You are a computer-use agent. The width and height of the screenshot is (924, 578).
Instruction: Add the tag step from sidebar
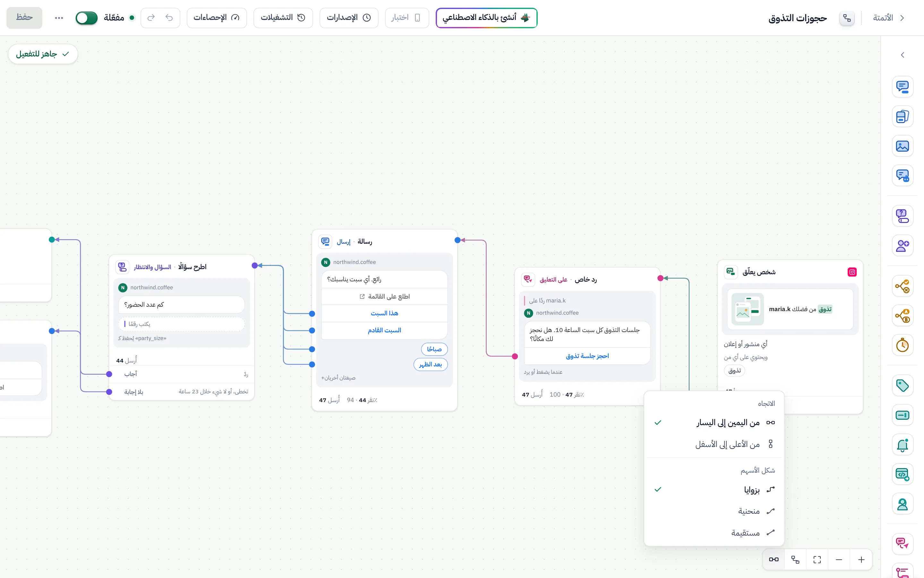tap(902, 386)
